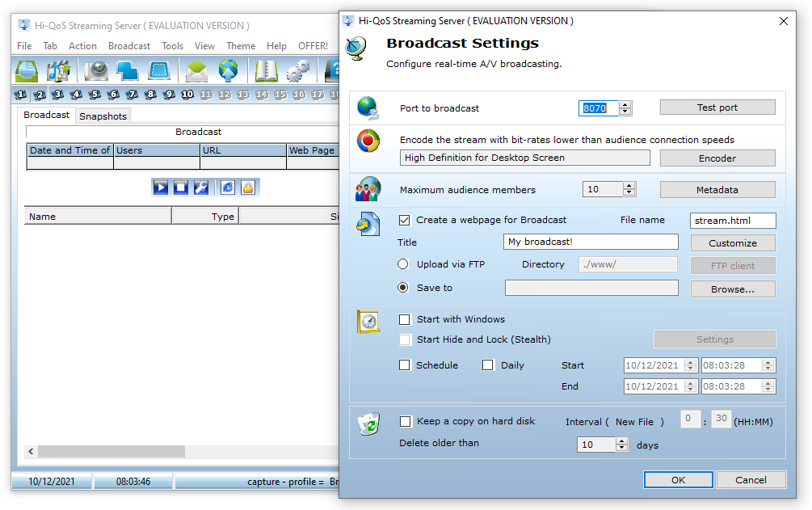The height and width of the screenshot is (510, 812).
Task: Select numbered screen icon 7
Action: pos(132,95)
